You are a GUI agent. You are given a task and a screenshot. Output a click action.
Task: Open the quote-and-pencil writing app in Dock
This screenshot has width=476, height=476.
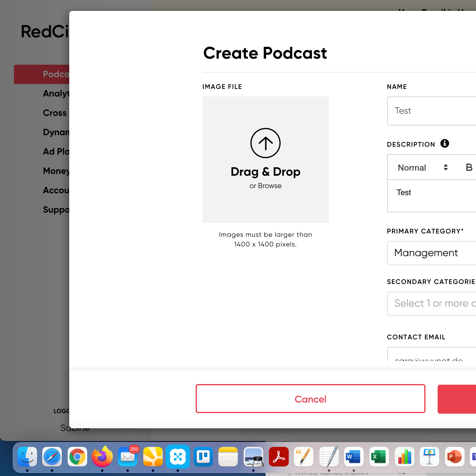304,457
